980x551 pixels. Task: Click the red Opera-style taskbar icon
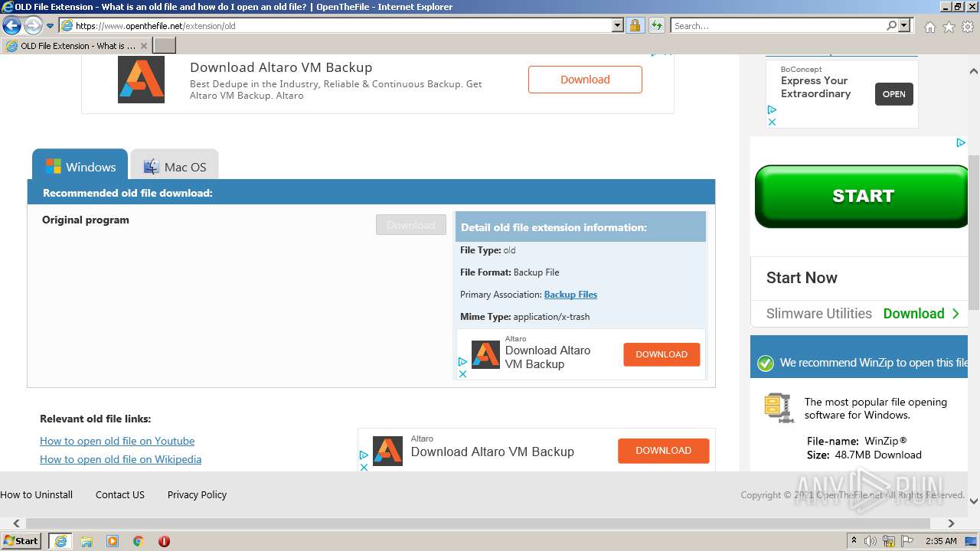[164, 541]
